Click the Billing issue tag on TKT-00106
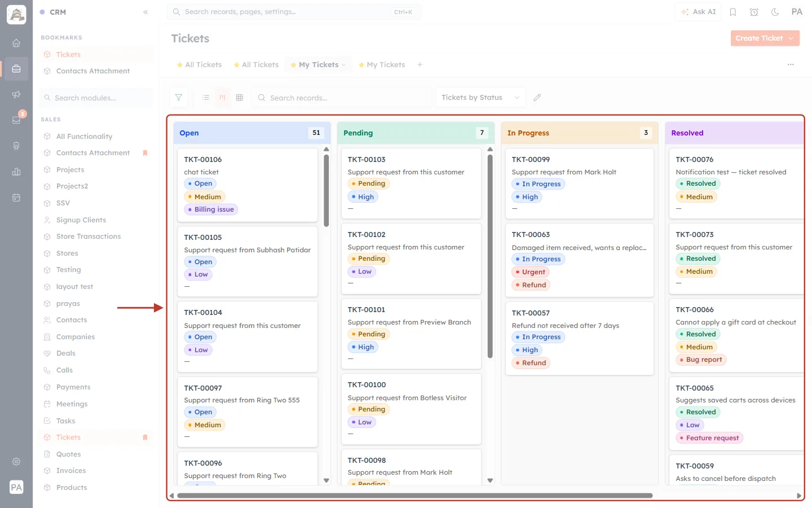Screen dimensions: 812x508 (211, 209)
